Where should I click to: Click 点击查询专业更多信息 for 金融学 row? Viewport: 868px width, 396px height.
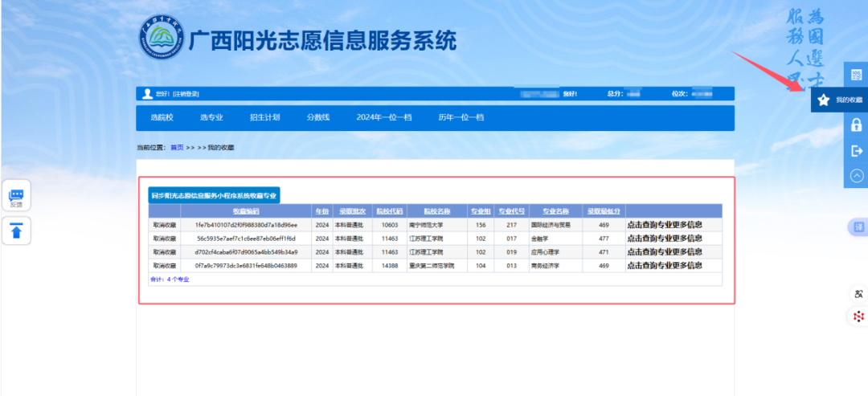[x=664, y=239]
